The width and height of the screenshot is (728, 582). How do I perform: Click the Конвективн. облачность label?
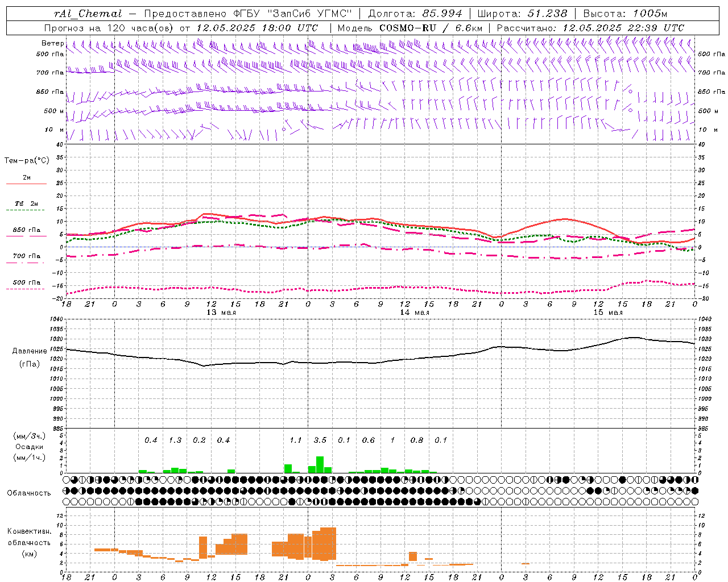(x=29, y=537)
